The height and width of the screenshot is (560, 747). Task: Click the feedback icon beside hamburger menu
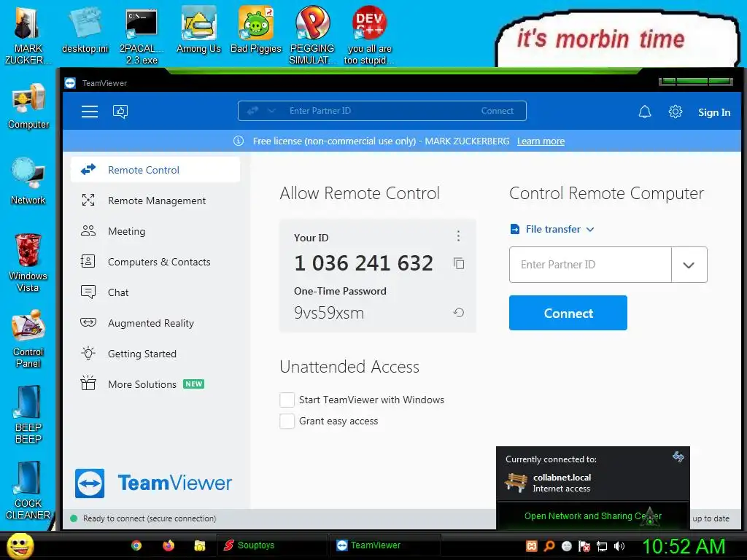(120, 112)
